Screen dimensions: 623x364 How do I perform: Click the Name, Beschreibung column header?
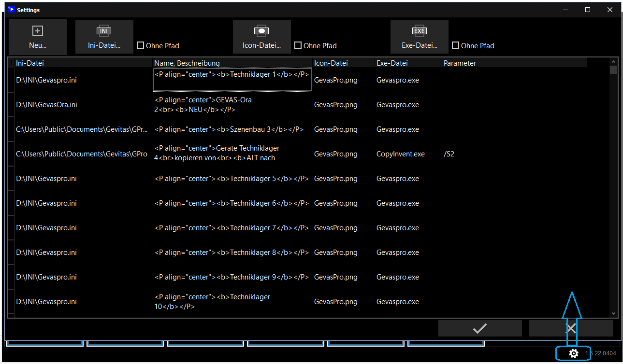click(232, 63)
